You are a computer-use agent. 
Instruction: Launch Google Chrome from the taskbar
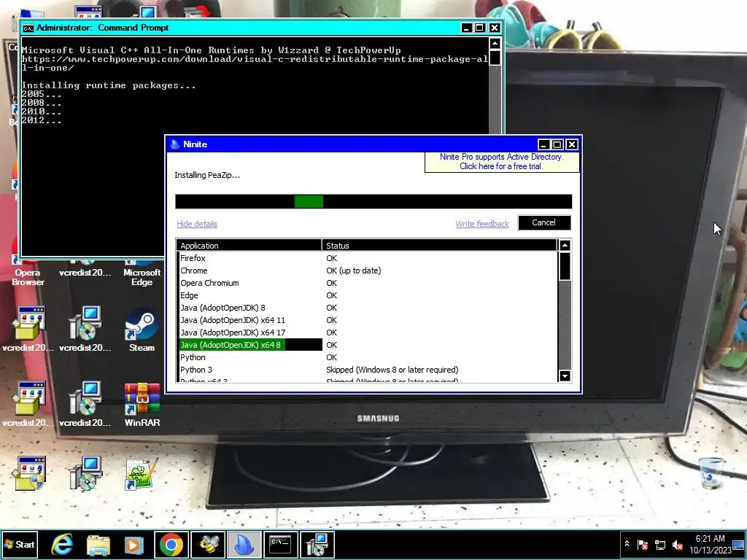coord(171,544)
